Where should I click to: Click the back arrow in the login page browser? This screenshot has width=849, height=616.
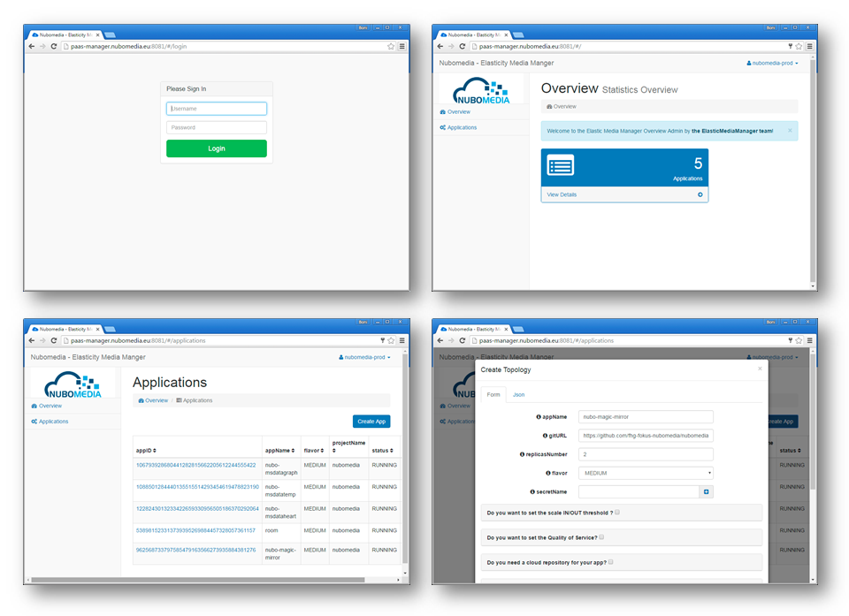[32, 47]
